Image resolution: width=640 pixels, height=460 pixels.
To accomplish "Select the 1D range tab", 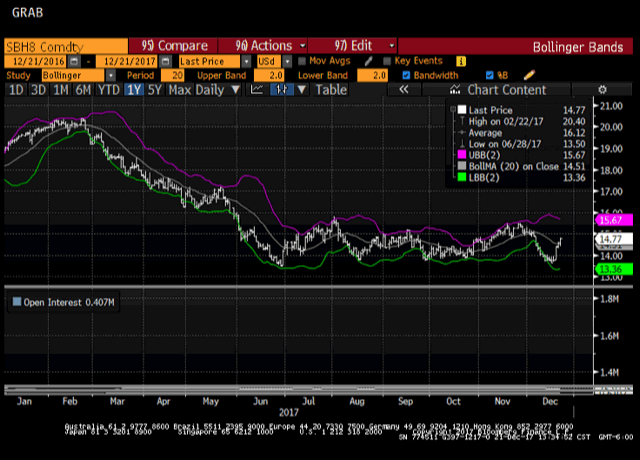I will 16,89.
